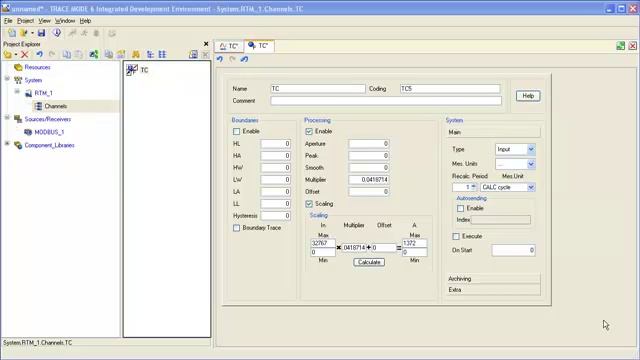This screenshot has height=360, width=640.
Task: Click the Coding input field
Action: (x=450, y=89)
